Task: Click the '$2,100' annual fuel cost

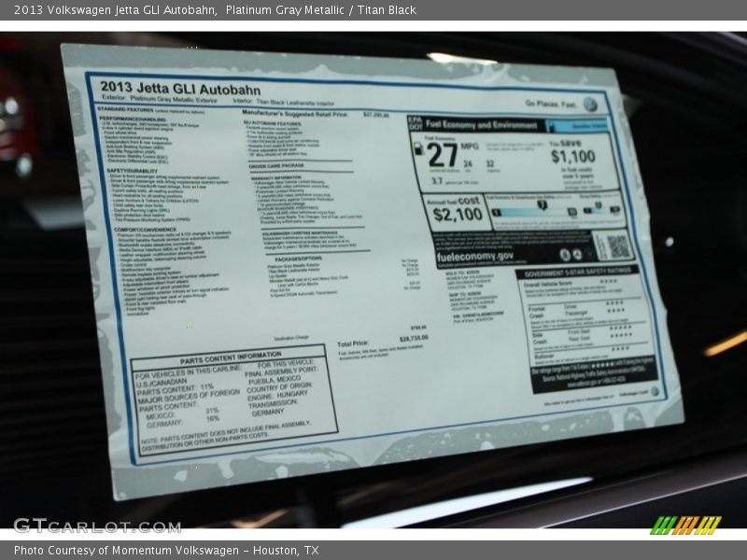Action: pyautogui.click(x=458, y=215)
